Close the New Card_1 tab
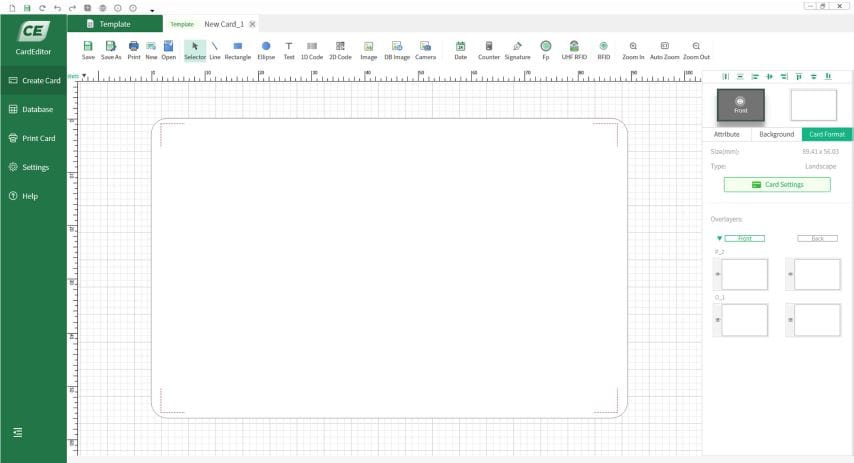Viewport: 854px width, 463px height. 252,24
